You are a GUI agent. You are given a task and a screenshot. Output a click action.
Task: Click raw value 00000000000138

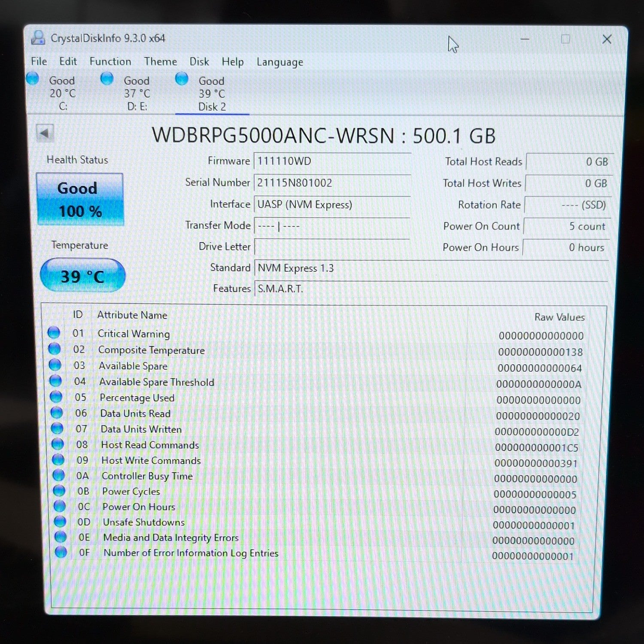coord(541,352)
